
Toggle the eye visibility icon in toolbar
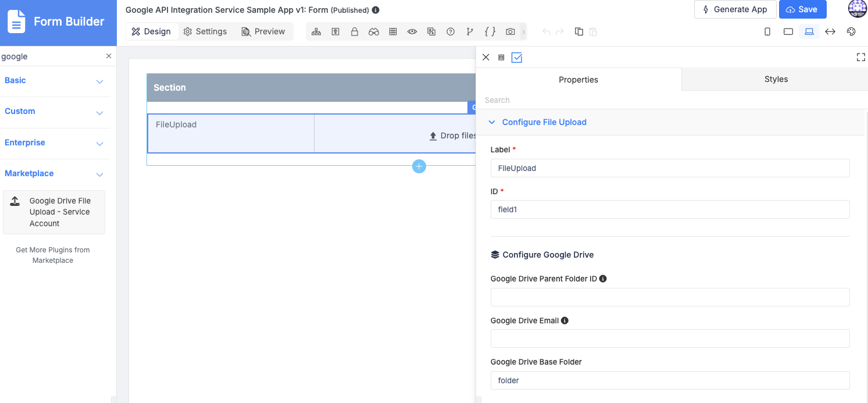coord(412,32)
